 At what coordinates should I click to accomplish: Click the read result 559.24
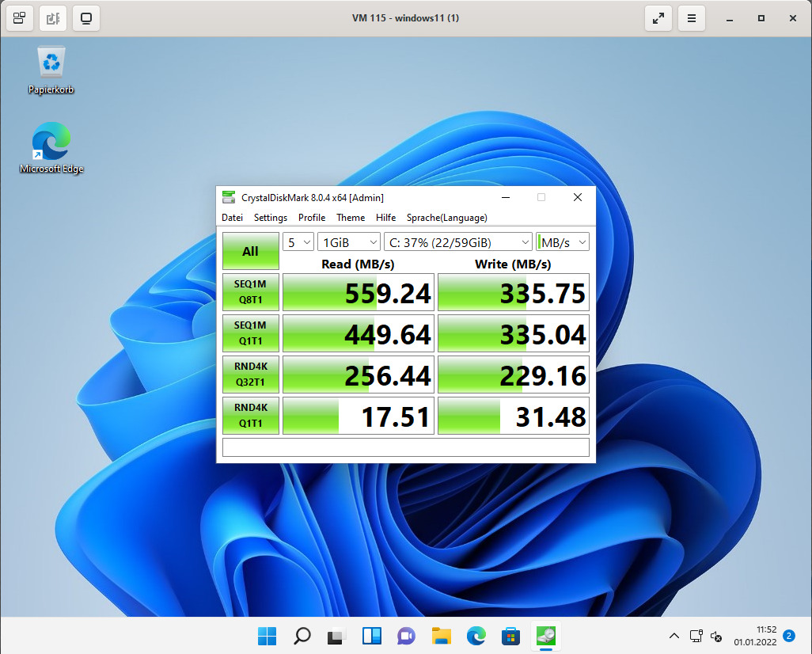pos(359,292)
